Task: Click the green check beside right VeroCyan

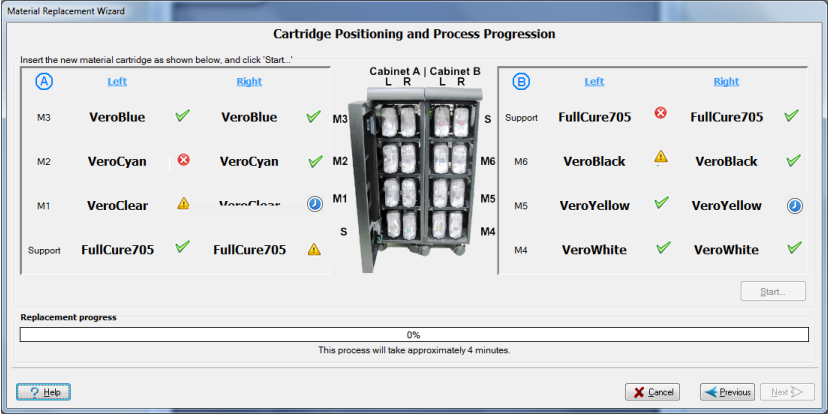Action: [315, 161]
